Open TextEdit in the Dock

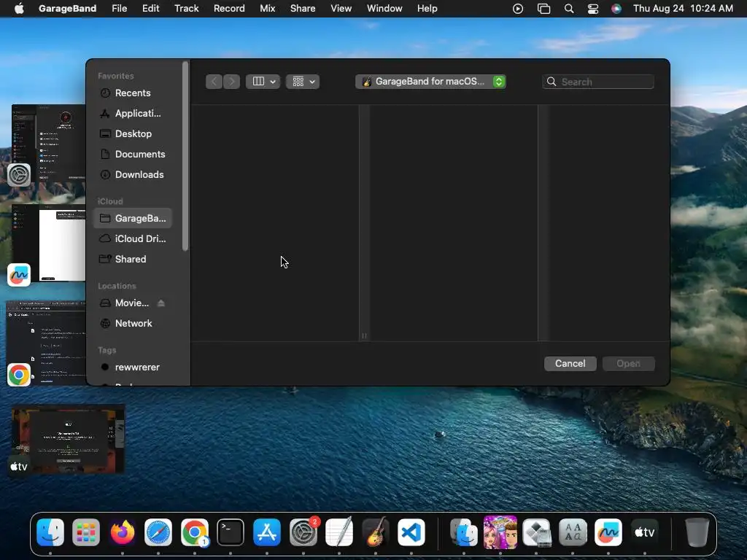click(x=339, y=532)
